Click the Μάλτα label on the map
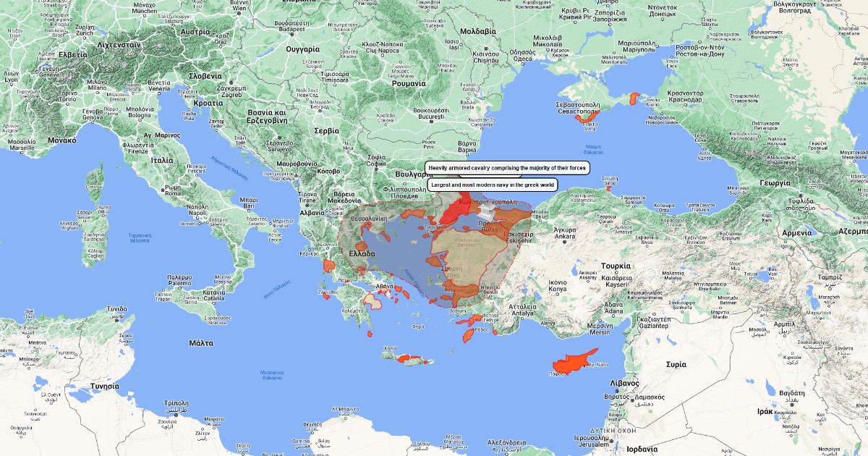Screen dimensions: 868x456 point(200,342)
